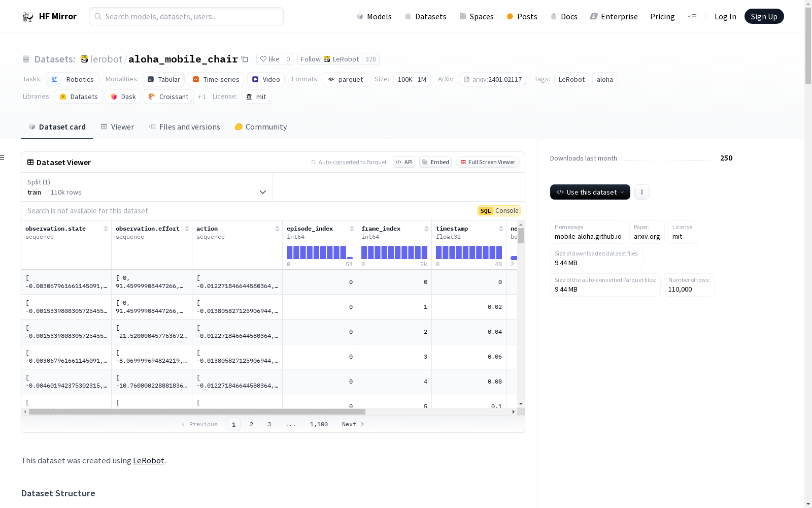Image resolution: width=812 pixels, height=508 pixels.
Task: Open the additional navigation menu icon
Action: [692, 16]
